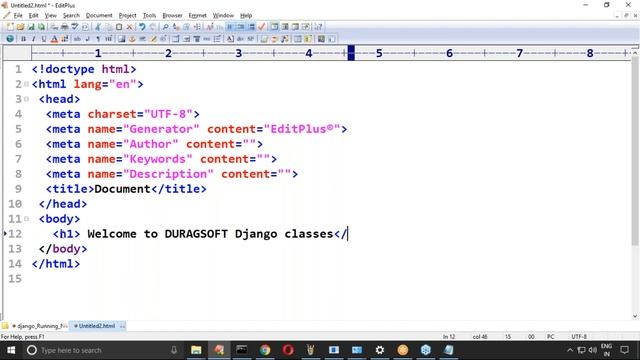640x360 pixels.
Task: Click scrollbar down arrow
Action: 635,316
